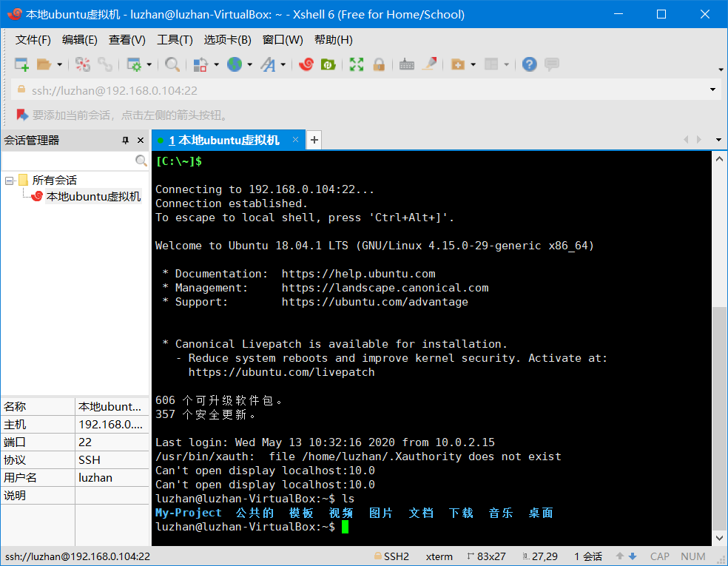Click the lock screen padlock icon

(379, 64)
